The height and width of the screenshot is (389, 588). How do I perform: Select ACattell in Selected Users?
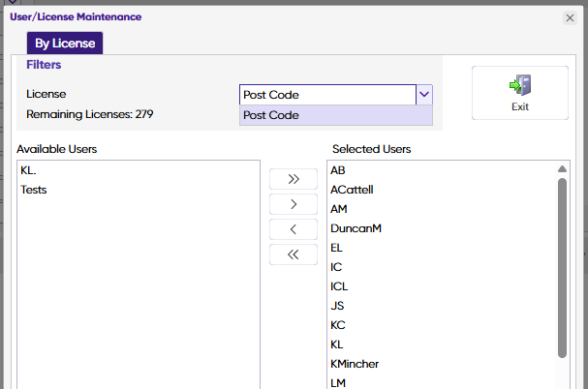click(352, 190)
